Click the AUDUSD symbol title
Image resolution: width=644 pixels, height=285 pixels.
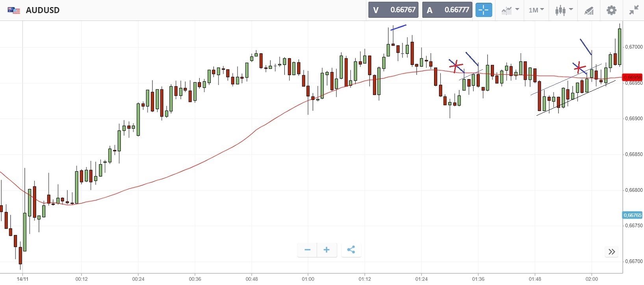pyautogui.click(x=43, y=10)
